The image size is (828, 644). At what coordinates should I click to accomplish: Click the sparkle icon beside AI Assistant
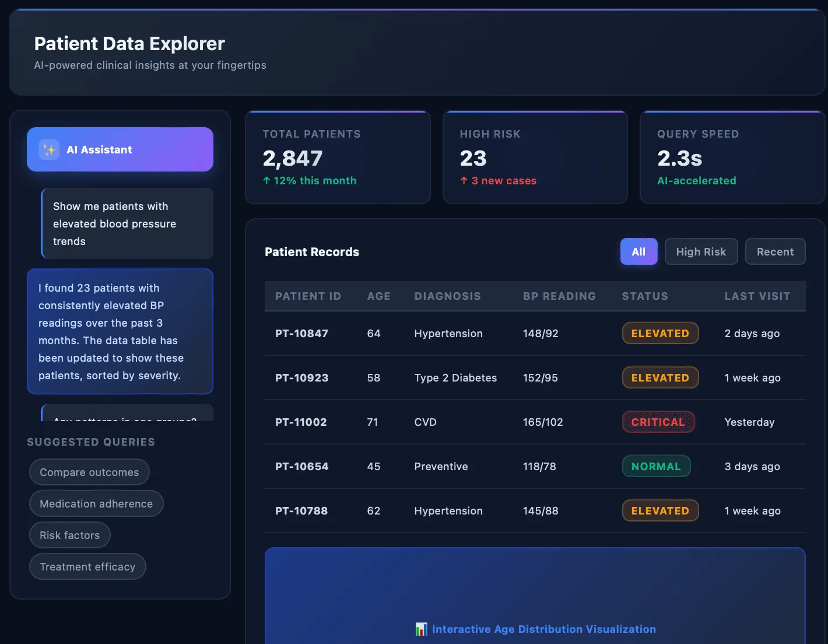(49, 150)
